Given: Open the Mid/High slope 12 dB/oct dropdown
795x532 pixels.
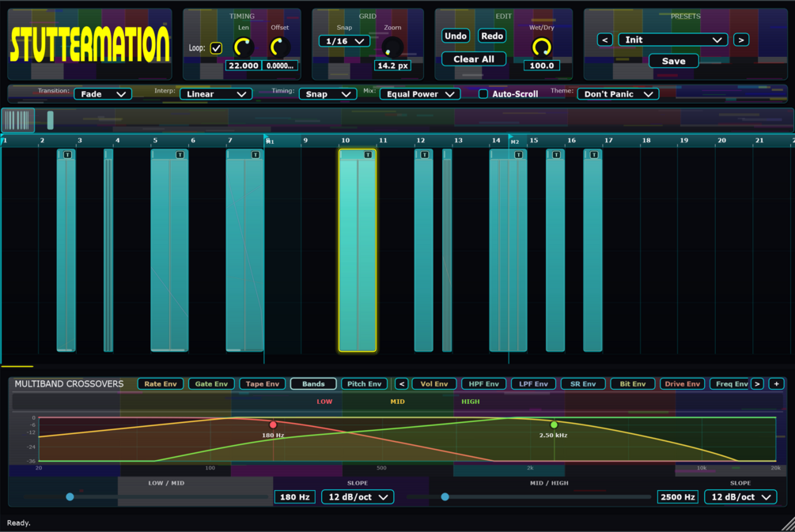Looking at the screenshot, I should (740, 497).
